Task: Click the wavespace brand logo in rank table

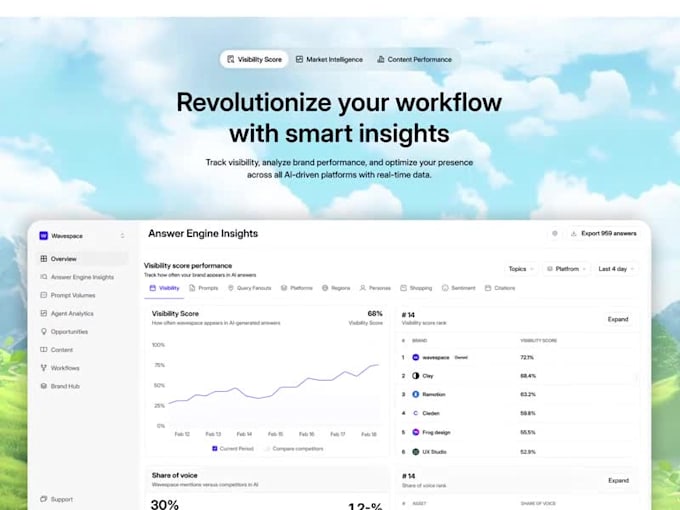Action: coord(415,357)
